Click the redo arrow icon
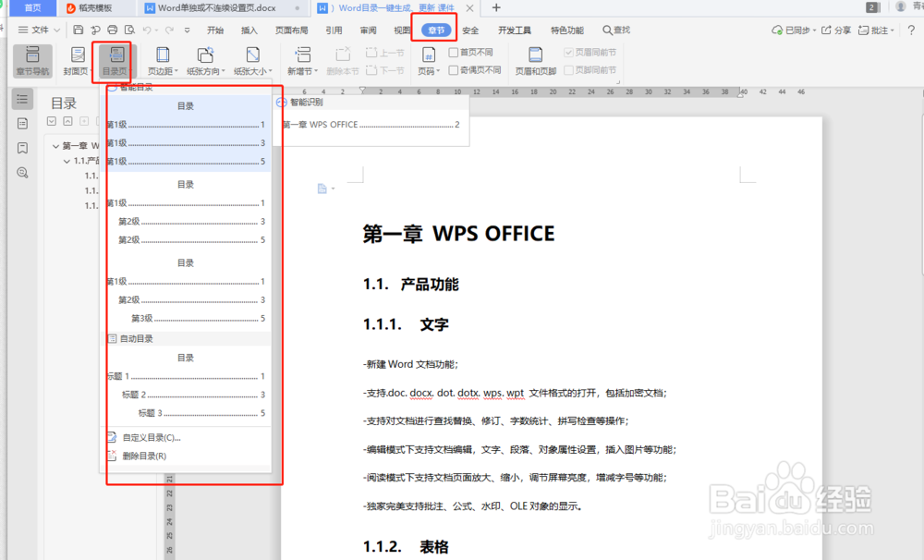924x560 pixels. tap(169, 30)
